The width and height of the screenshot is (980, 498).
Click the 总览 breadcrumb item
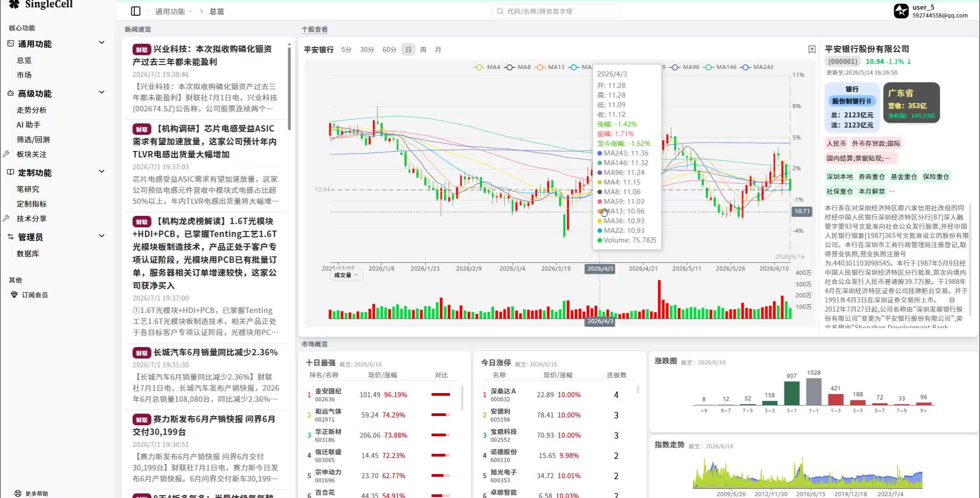[x=216, y=11]
